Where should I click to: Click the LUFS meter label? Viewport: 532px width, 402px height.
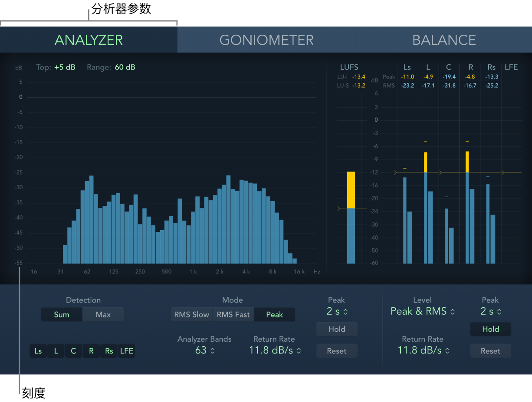point(349,67)
